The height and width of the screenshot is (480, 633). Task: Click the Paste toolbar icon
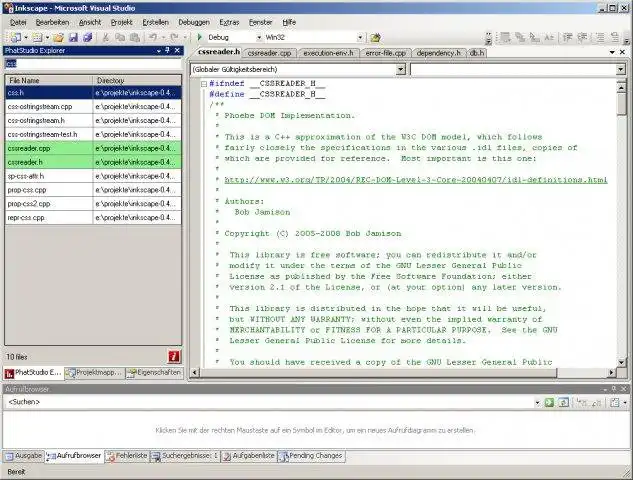[135, 38]
